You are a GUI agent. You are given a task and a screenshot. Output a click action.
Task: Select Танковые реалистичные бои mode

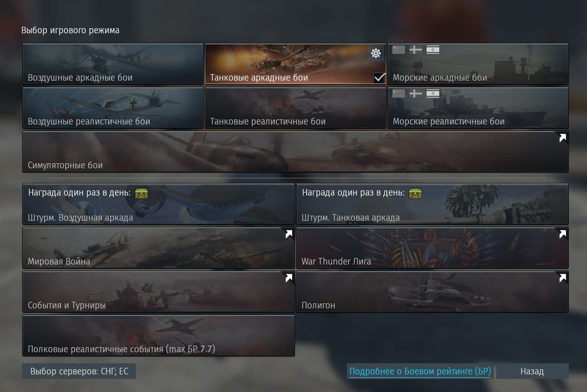point(296,108)
